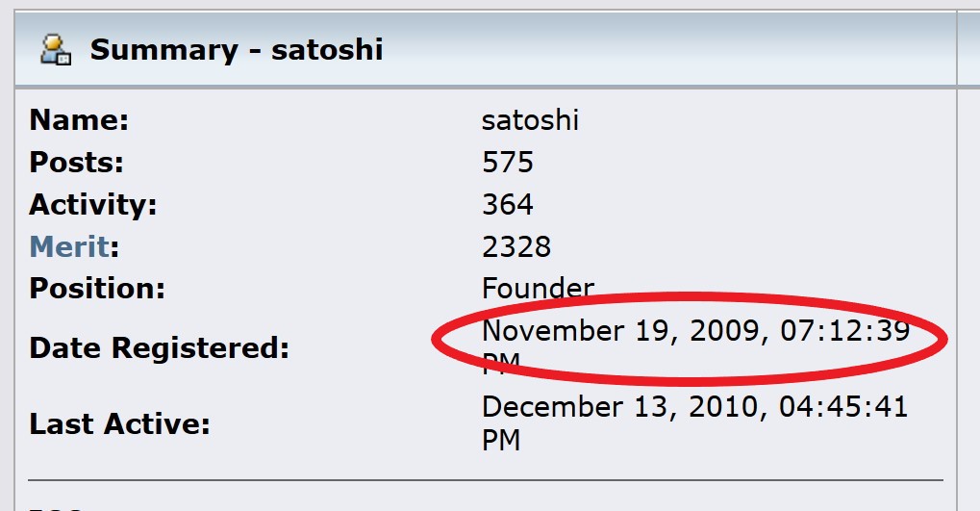The height and width of the screenshot is (511, 980).
Task: Select the 'Activity:' label
Action: (93, 205)
